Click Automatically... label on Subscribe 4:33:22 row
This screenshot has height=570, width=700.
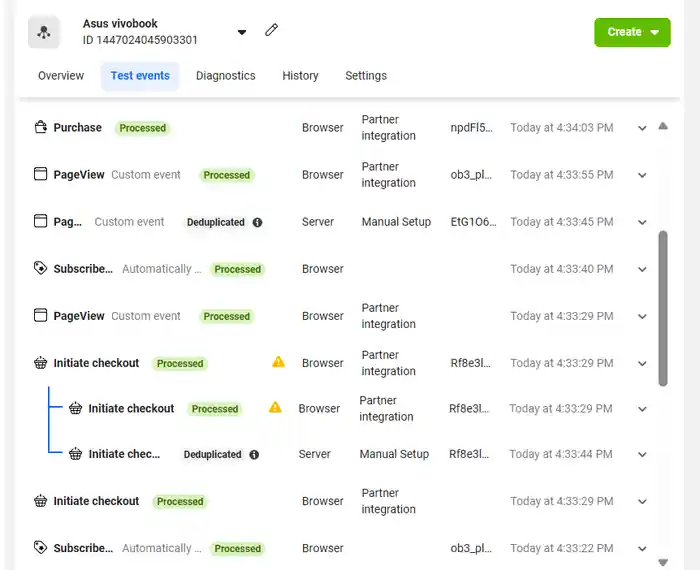(x=162, y=548)
